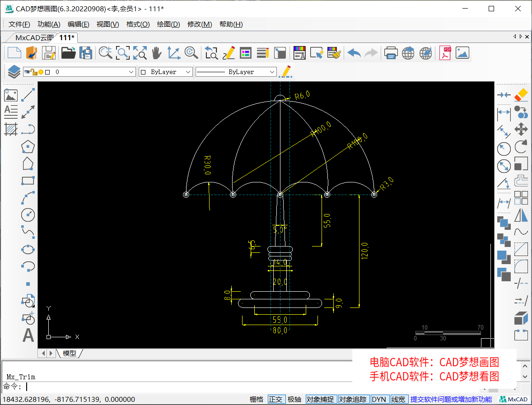The image size is (532, 405).
Task: Use the match properties brush icon
Action: pyautogui.click(x=334, y=53)
